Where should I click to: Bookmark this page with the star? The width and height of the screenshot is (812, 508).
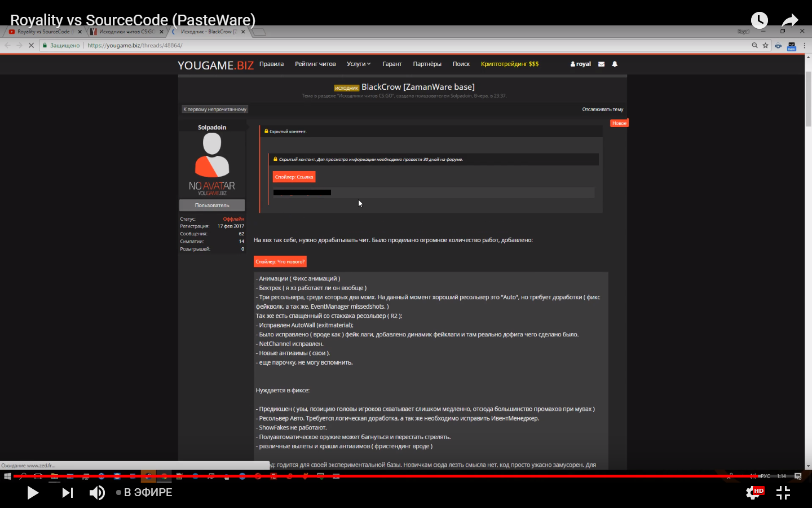[765, 45]
